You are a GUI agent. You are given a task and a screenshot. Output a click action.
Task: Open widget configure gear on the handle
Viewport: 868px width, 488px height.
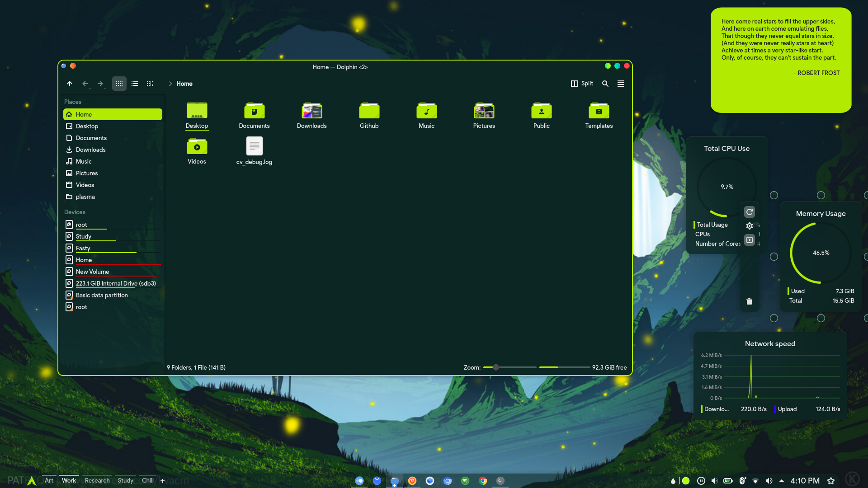750,226
